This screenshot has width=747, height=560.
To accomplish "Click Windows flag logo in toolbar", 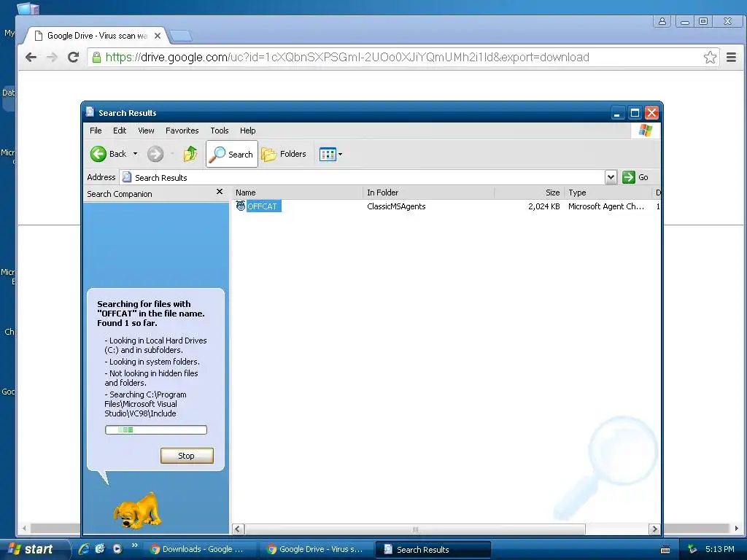I will pos(645,130).
